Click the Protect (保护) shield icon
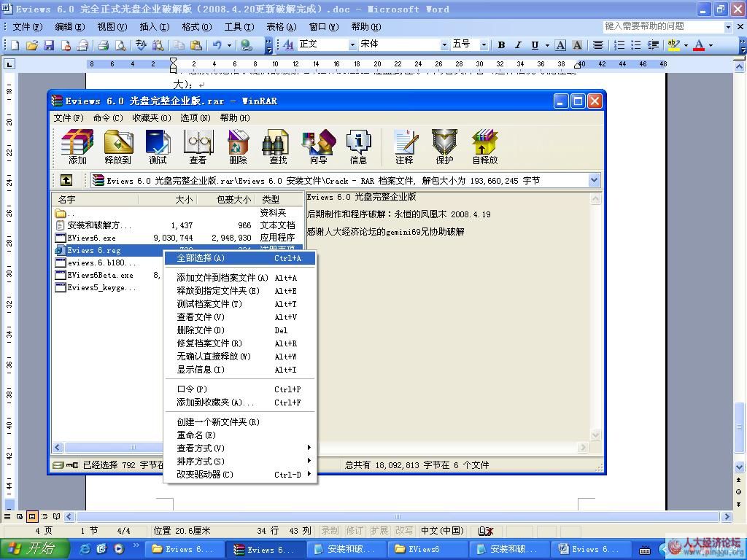Viewport: 747px width, 560px height. click(444, 147)
